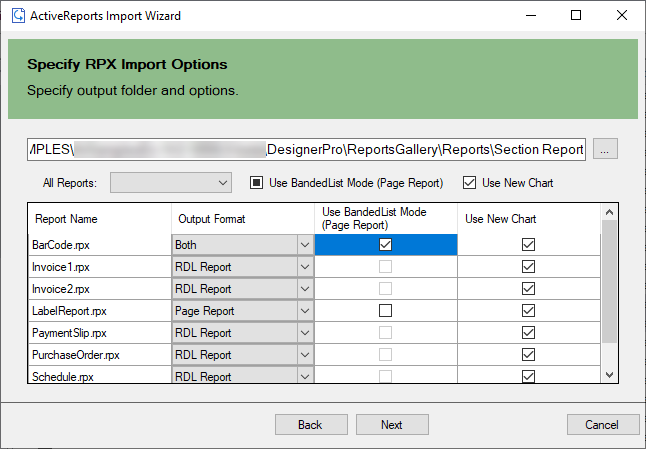Toggle Use New Chart for PaymentSlip.rpx
Viewport: 646px width, 449px height.
(528, 333)
